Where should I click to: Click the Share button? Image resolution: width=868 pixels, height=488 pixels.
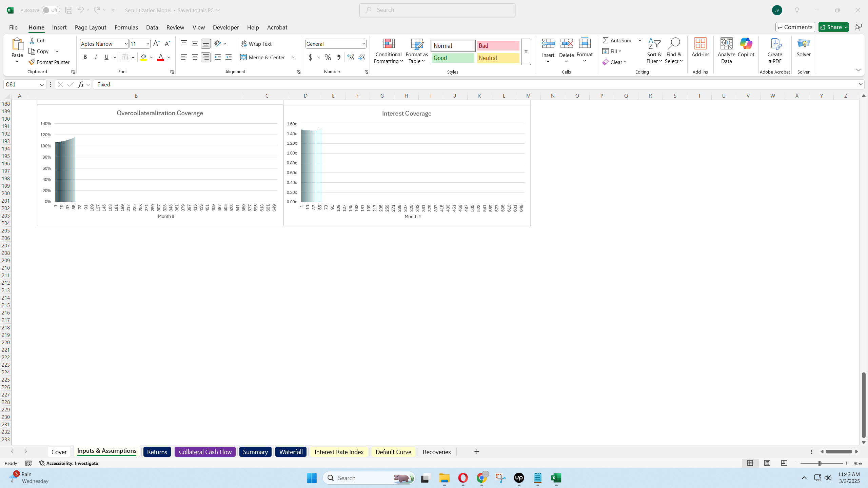tap(833, 27)
